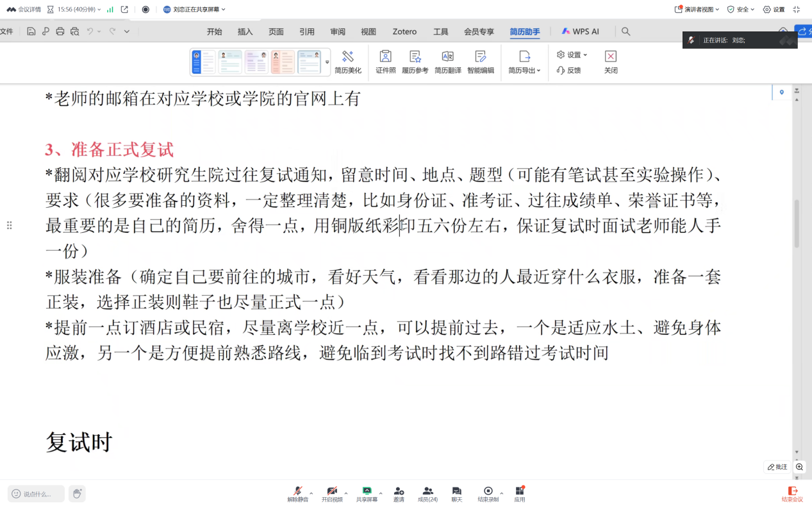
Task: Switch to the 审阅 review tab
Action: tap(338, 31)
